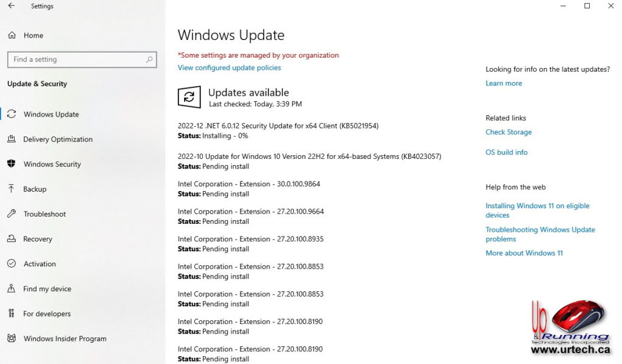Open the Recovery settings page

point(38,239)
